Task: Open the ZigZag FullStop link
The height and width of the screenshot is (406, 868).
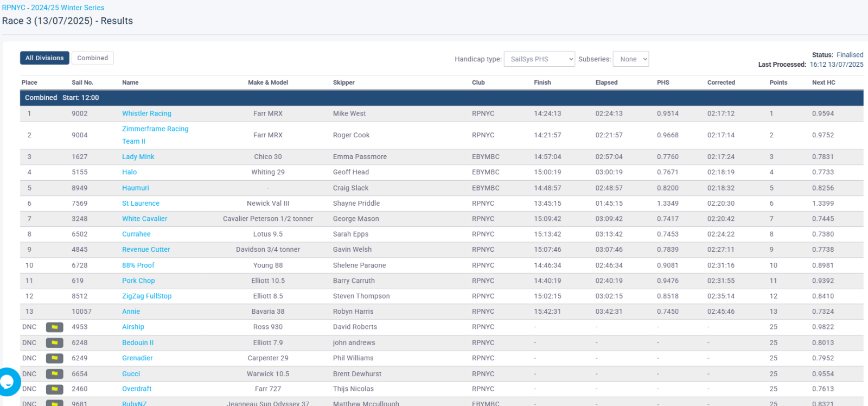Action: click(x=146, y=296)
